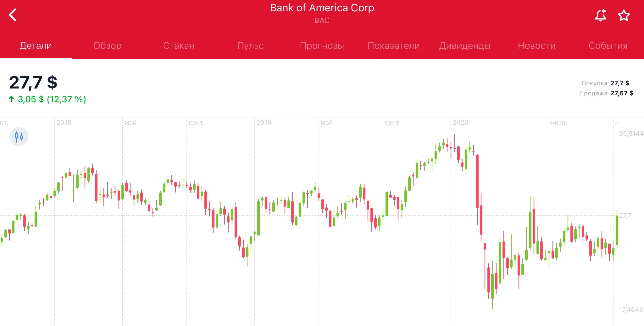
Task: Open the Стакан tab
Action: point(179,46)
